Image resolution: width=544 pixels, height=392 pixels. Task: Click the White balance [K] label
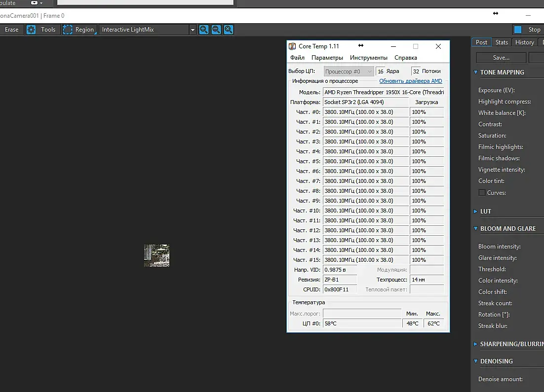(x=502, y=113)
